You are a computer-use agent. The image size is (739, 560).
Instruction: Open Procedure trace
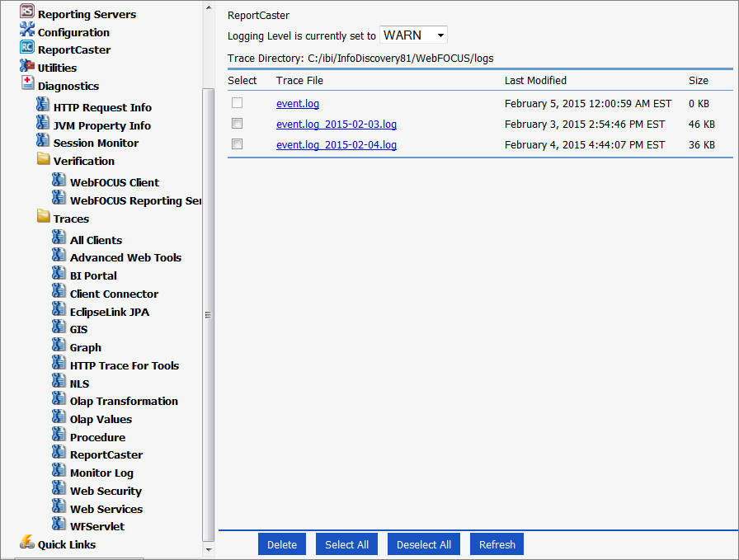(x=97, y=437)
